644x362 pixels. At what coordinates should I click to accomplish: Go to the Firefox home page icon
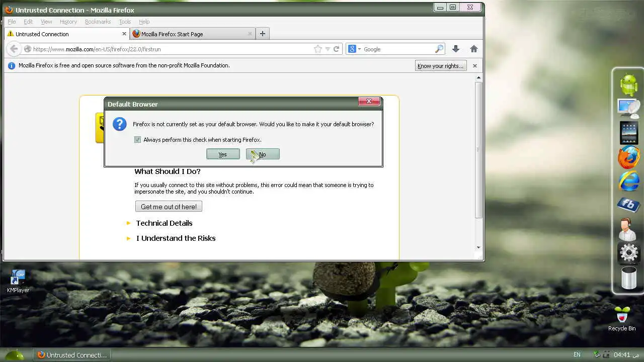473,49
